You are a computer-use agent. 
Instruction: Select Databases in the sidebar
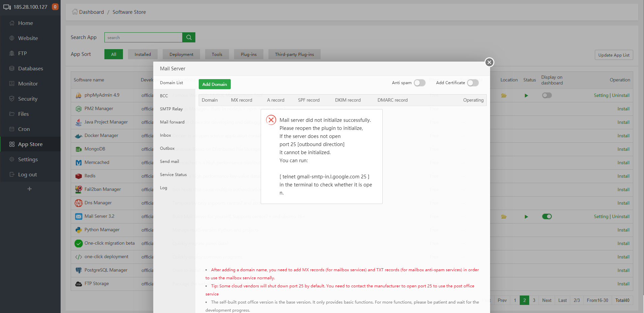coord(30,68)
